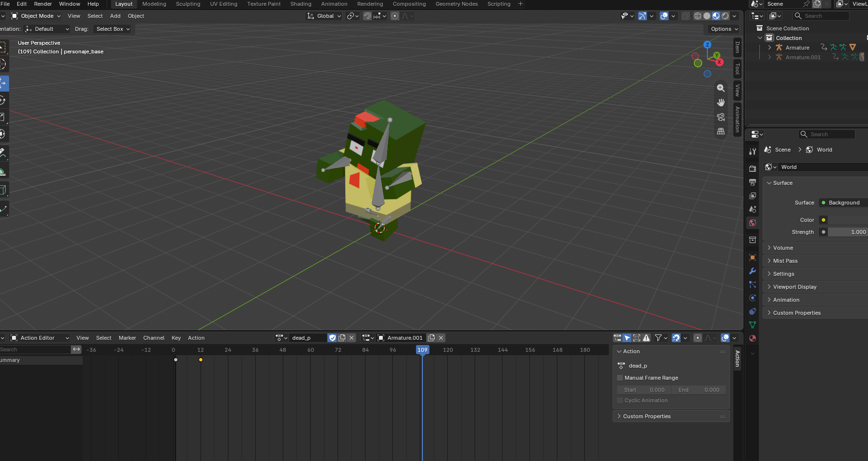Open the Add menu in viewport header
Image resolution: width=868 pixels, height=461 pixels.
(115, 16)
